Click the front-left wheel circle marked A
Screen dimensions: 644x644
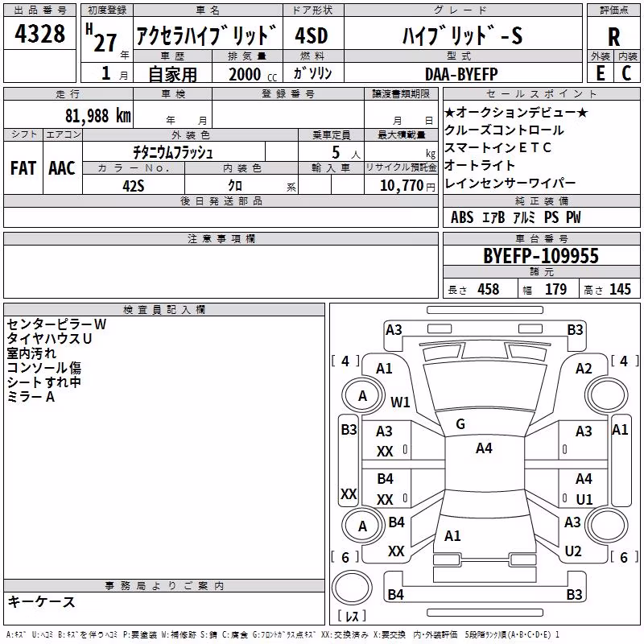coord(363,396)
